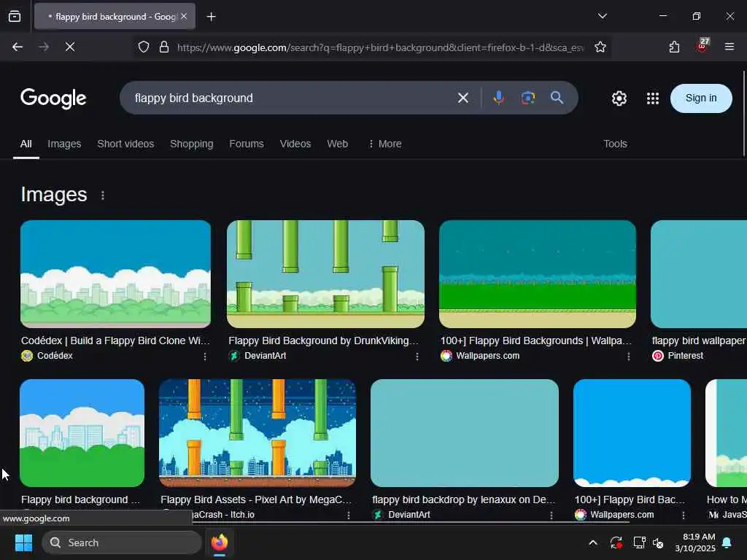Sign in to Google account

coord(701,98)
